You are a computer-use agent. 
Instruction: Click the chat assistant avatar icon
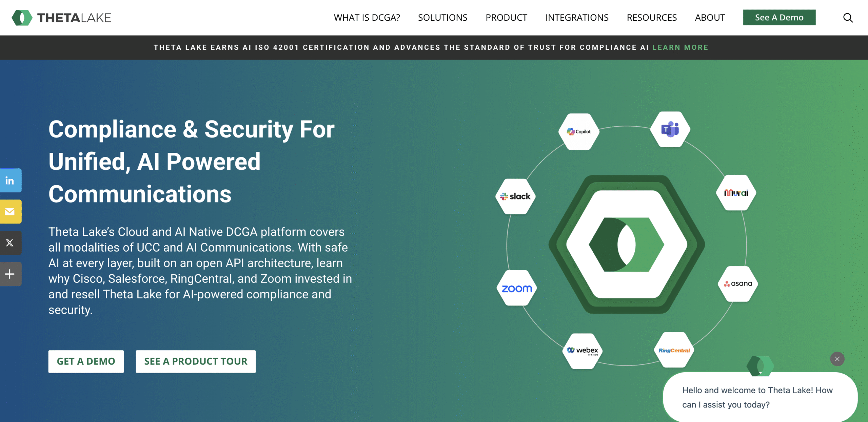(761, 366)
